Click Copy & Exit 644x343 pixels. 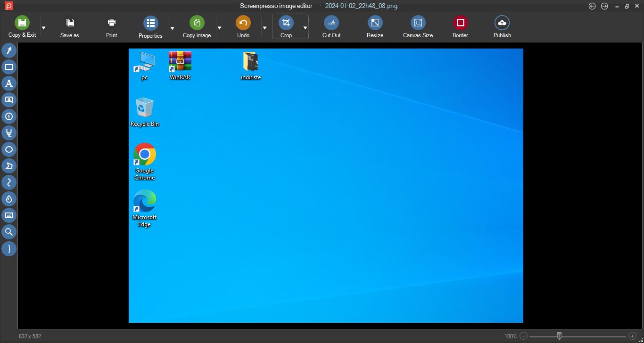tap(22, 27)
